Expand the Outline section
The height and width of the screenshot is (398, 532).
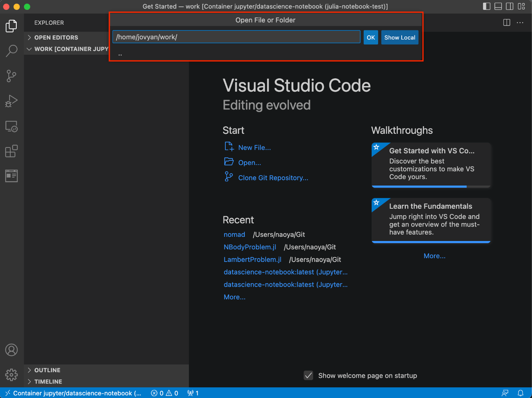(x=106, y=370)
